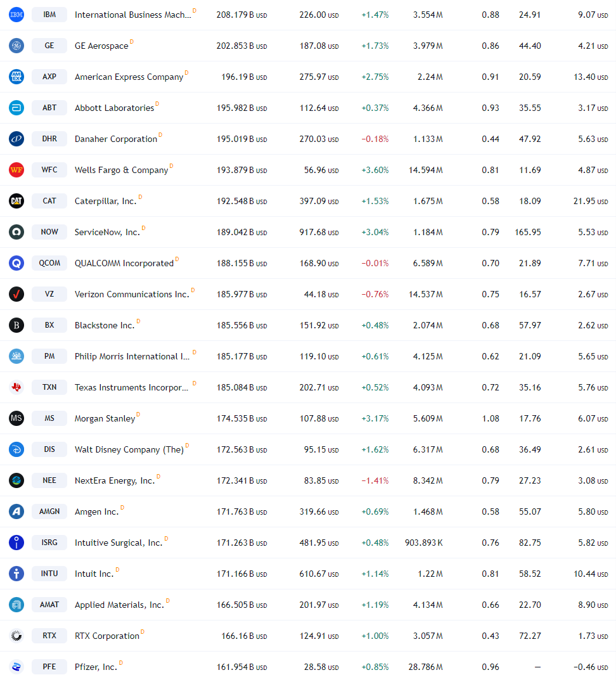Click the QUALCOMM logo icon
The height and width of the screenshot is (682, 616).
(x=16, y=263)
